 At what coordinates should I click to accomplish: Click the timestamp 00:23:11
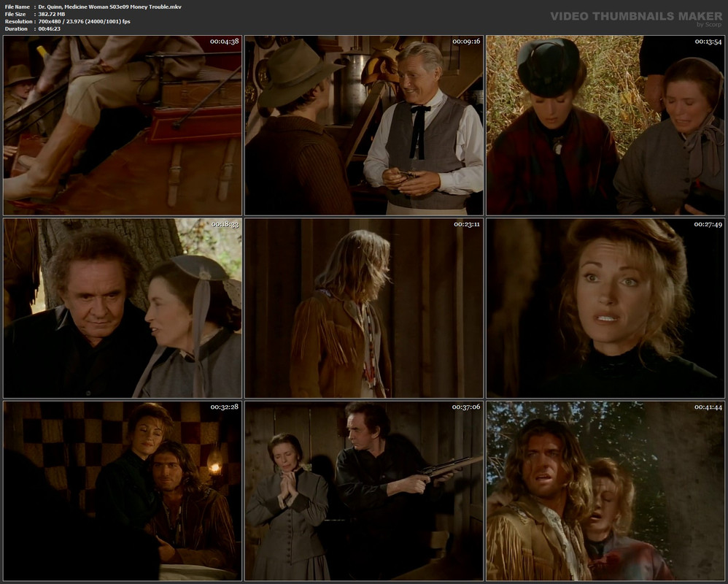[x=467, y=224]
